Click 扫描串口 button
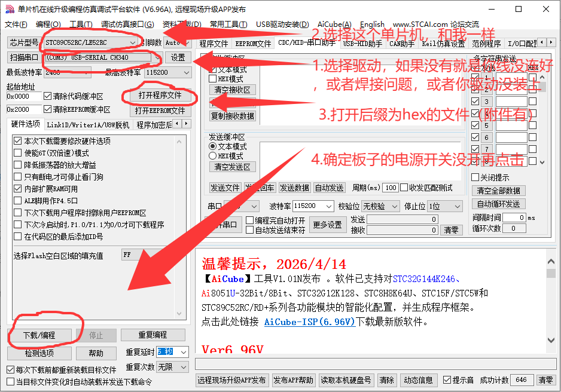Image resolution: width=561 pixels, height=392 pixels. [24, 57]
